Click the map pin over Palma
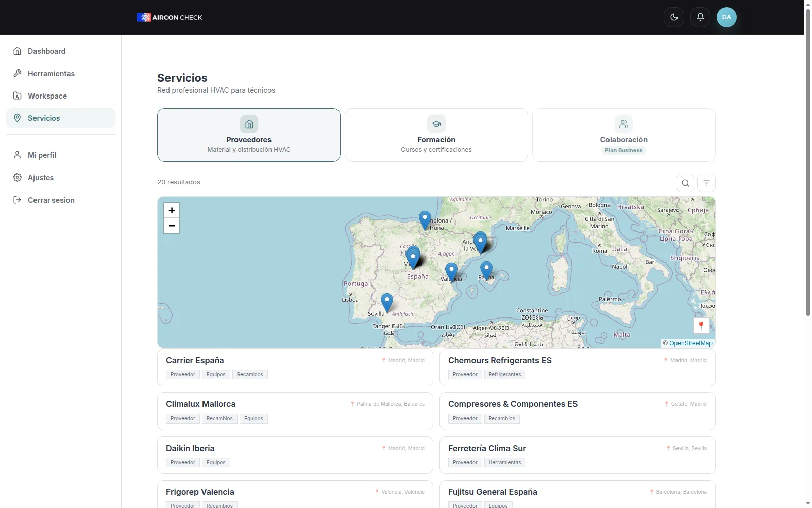The image size is (812, 508). click(486, 270)
